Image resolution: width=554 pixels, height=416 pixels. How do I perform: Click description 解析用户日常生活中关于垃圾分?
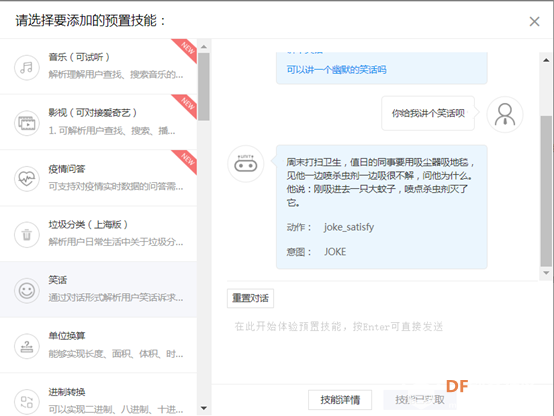coord(116,242)
